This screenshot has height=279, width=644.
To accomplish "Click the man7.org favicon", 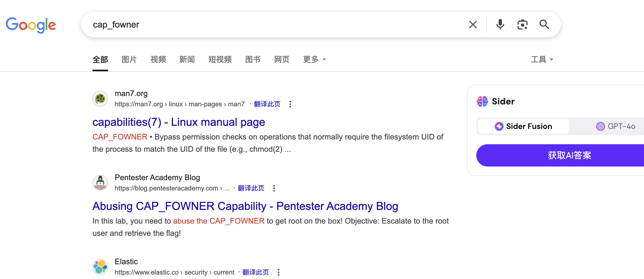I will 100,99.
